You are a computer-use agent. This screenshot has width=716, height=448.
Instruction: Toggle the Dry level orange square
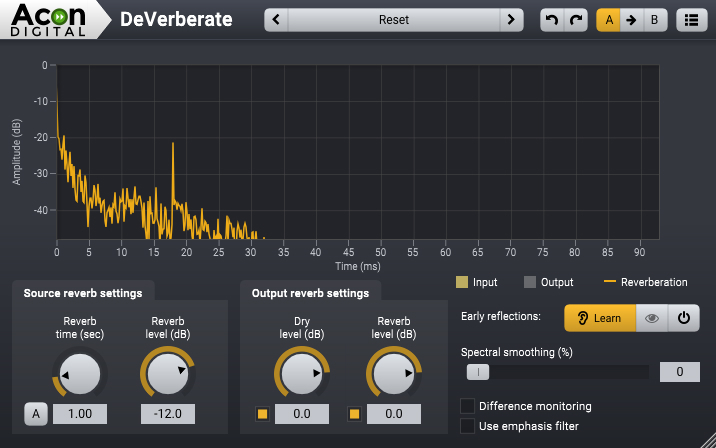[x=262, y=414]
